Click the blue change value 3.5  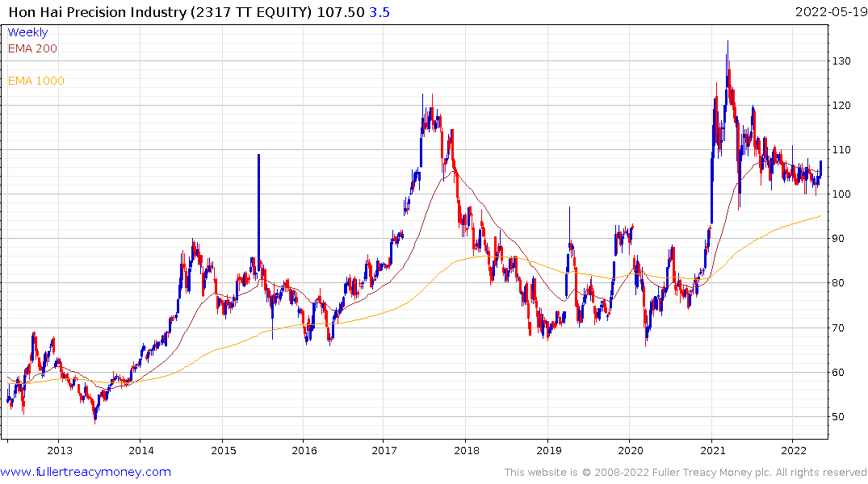379,12
